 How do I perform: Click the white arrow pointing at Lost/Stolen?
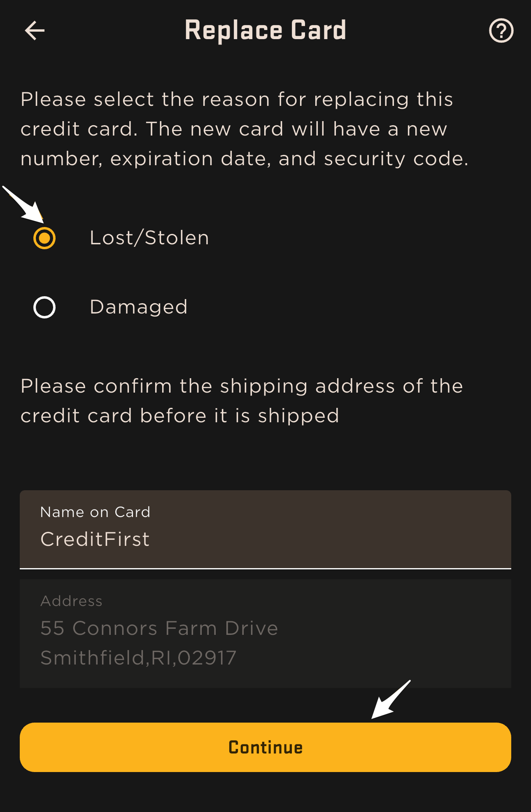(x=23, y=204)
